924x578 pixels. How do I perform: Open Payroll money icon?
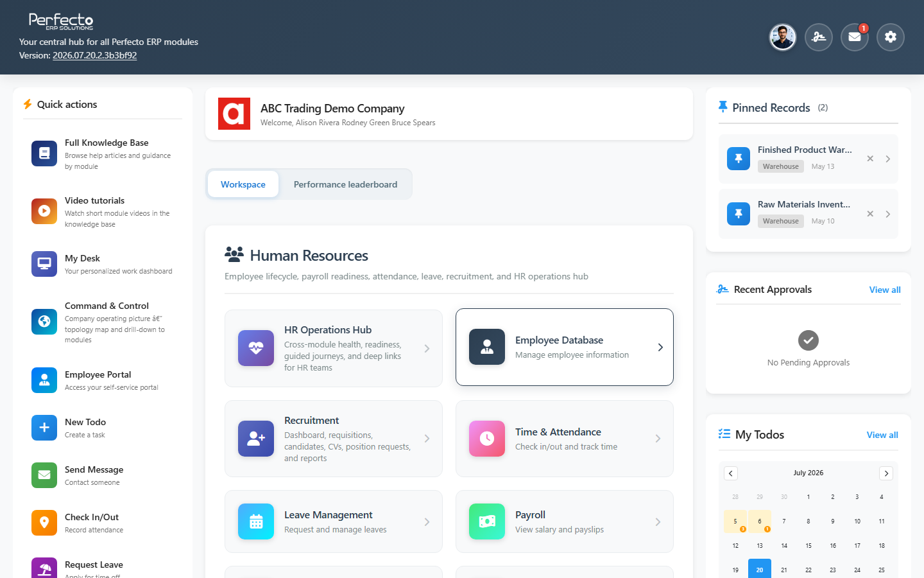coord(487,521)
